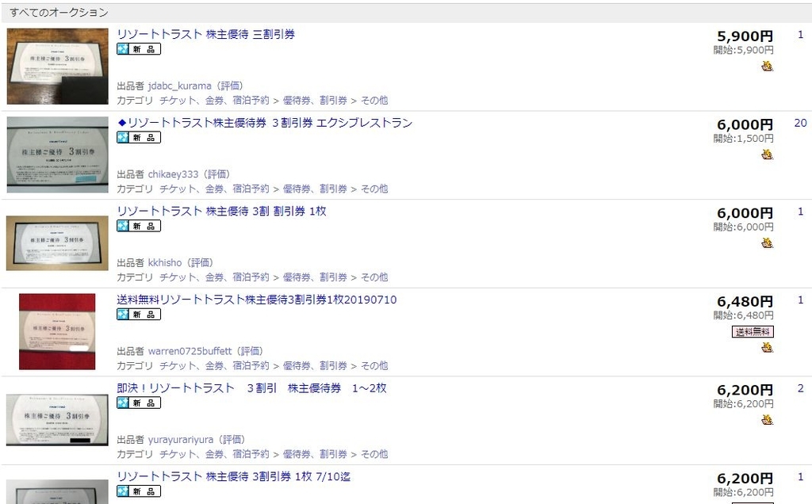Viewport: 812px width, 504px height.
Task: Click bid count 20 on chikaey333 listing
Action: [800, 123]
